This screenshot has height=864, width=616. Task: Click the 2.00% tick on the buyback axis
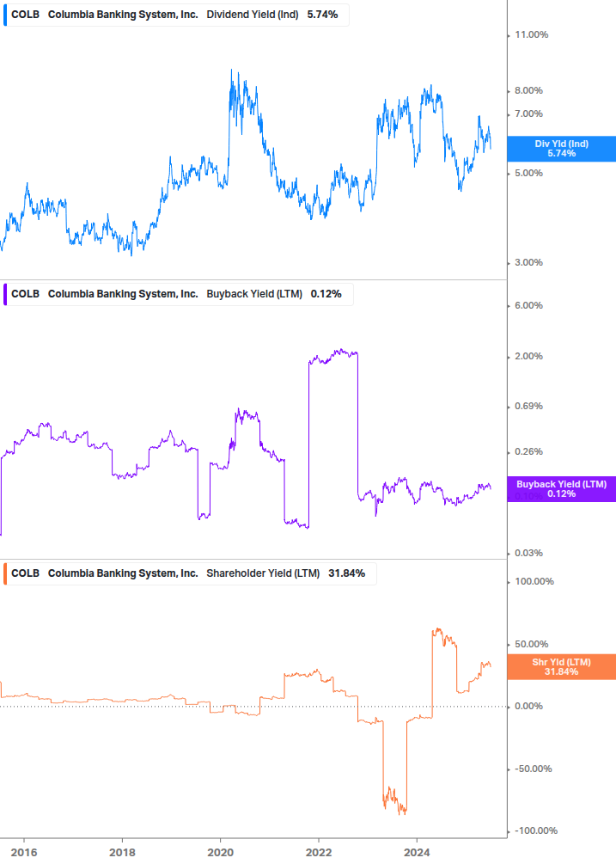[528, 357]
